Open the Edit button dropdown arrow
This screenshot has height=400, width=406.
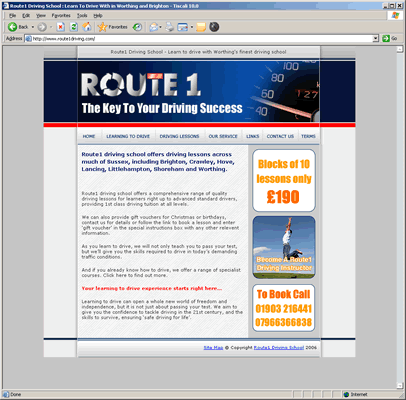point(192,27)
